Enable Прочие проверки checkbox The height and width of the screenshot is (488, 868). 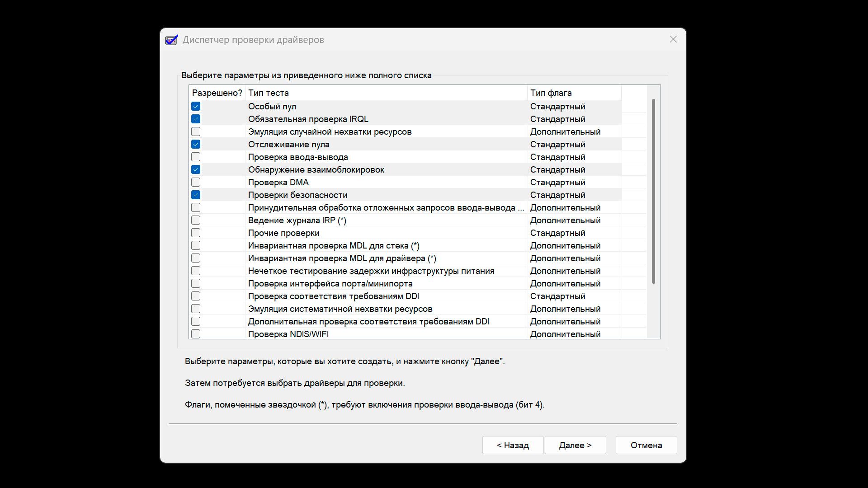[x=196, y=233]
